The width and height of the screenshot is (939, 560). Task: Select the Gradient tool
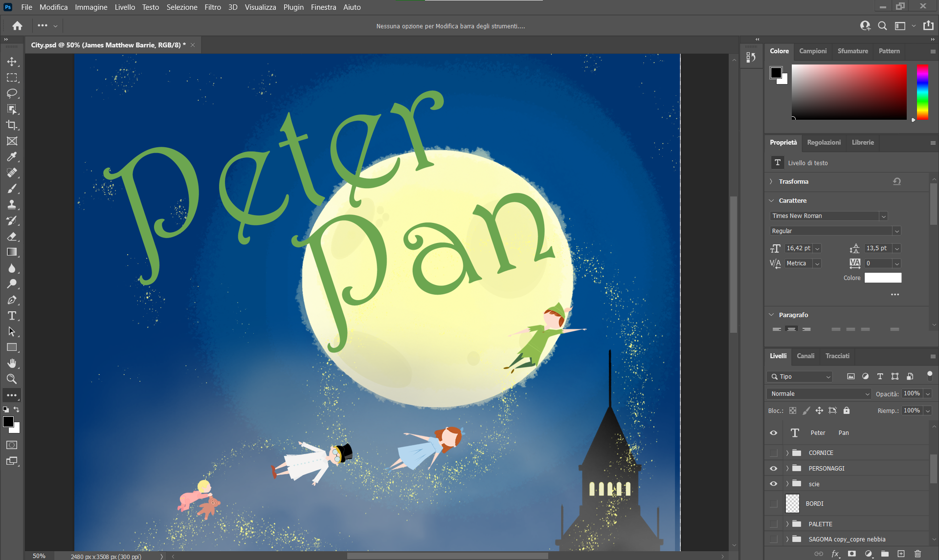pyautogui.click(x=12, y=252)
